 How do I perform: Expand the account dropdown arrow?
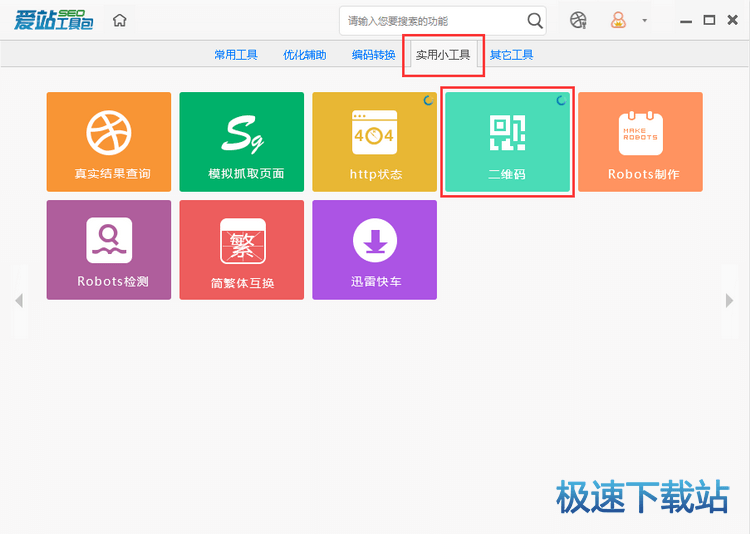click(x=645, y=21)
